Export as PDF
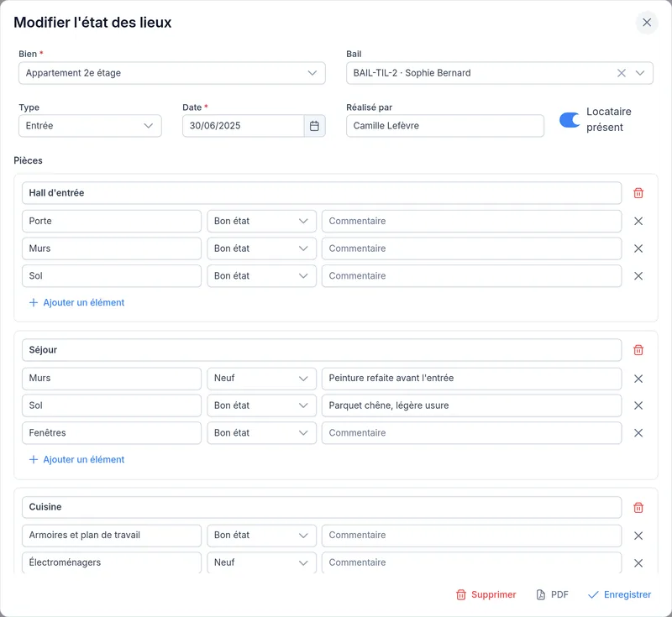 pos(553,594)
